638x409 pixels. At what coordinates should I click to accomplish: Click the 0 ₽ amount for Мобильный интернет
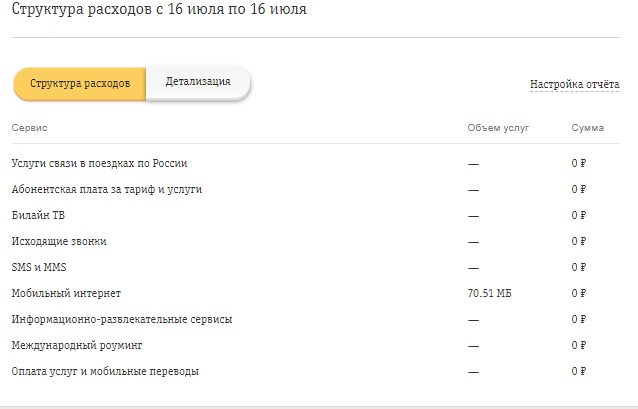pyautogui.click(x=579, y=293)
